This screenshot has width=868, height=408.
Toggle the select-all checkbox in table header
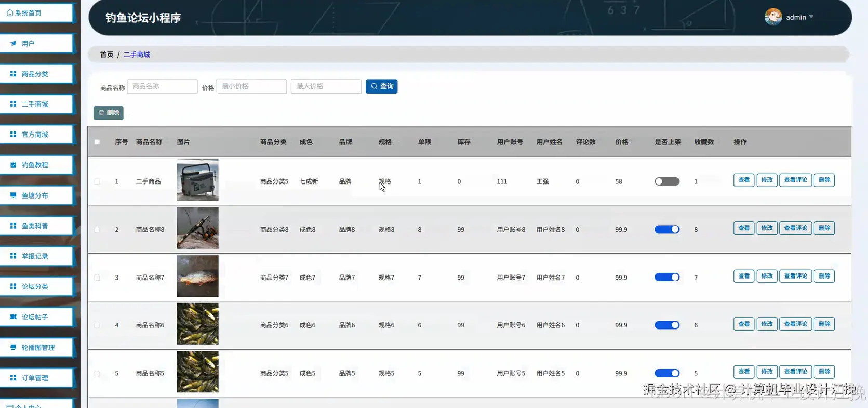point(97,142)
